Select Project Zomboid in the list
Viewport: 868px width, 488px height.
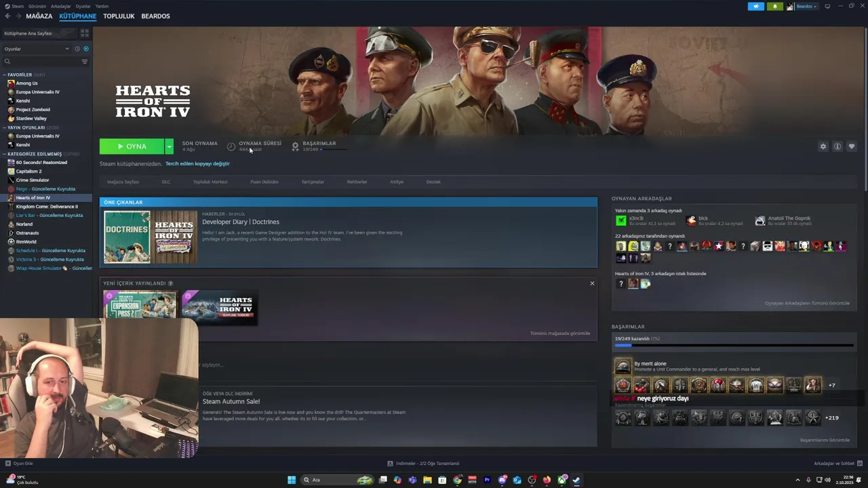point(33,110)
